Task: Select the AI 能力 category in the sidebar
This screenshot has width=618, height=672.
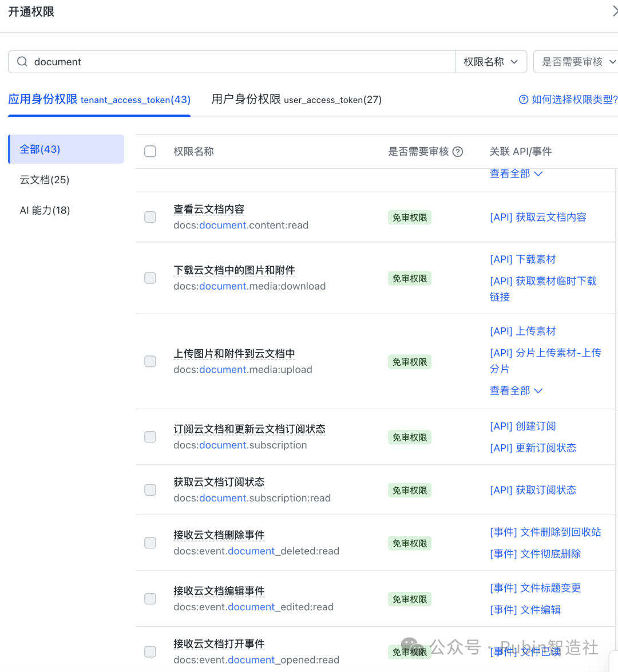Action: click(x=45, y=209)
